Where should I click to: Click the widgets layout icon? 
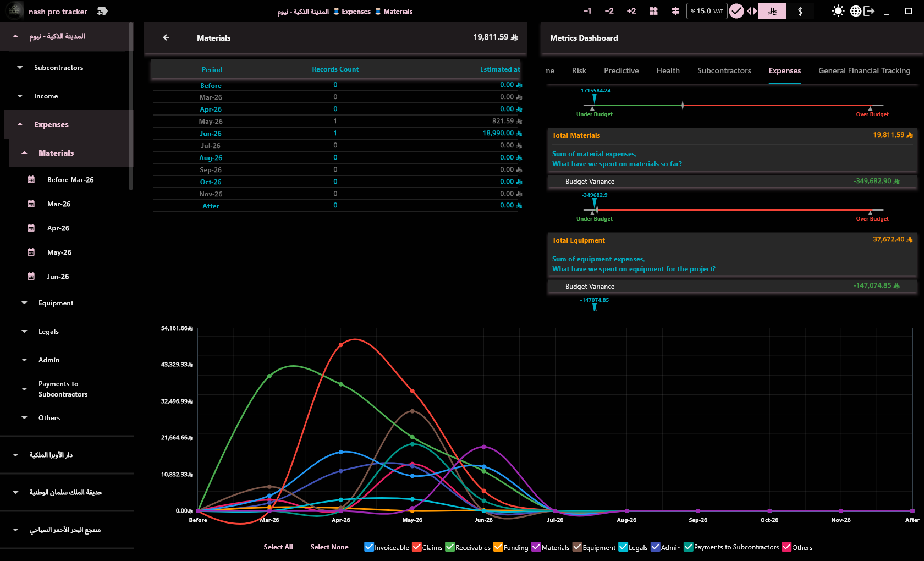pyautogui.click(x=653, y=11)
